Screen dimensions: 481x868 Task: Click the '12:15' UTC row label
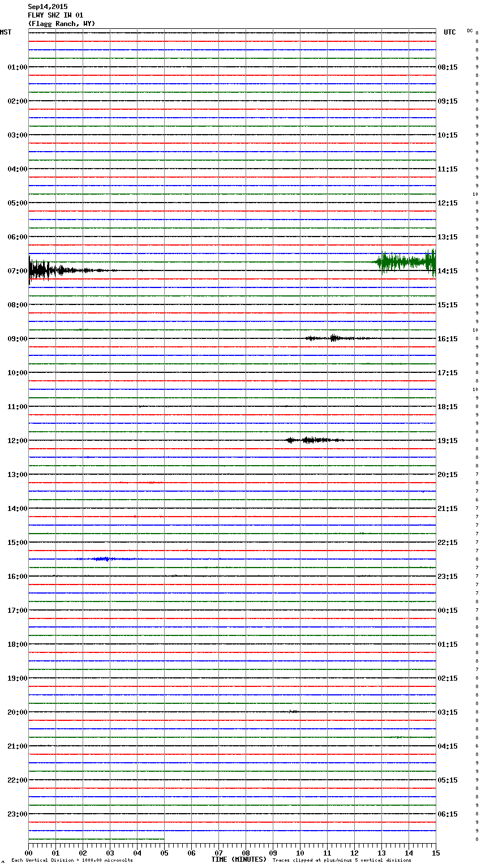click(448, 203)
